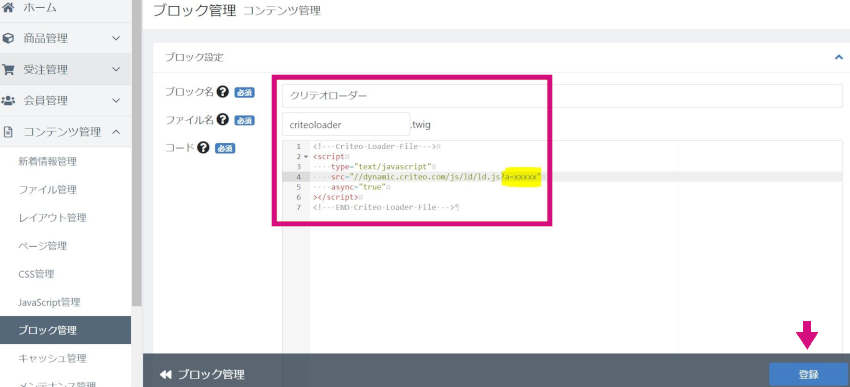Click the 商品管理 menu label
The image size is (850, 387).
coord(46,38)
